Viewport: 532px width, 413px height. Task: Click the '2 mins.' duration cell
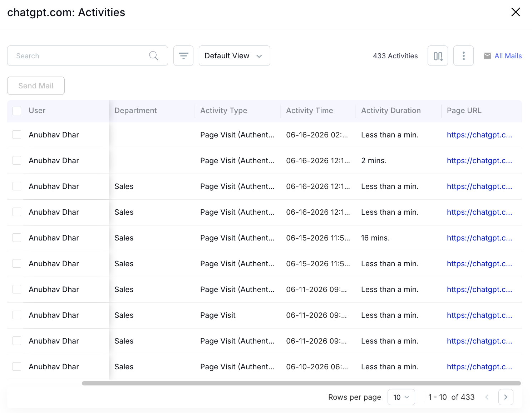(374, 161)
